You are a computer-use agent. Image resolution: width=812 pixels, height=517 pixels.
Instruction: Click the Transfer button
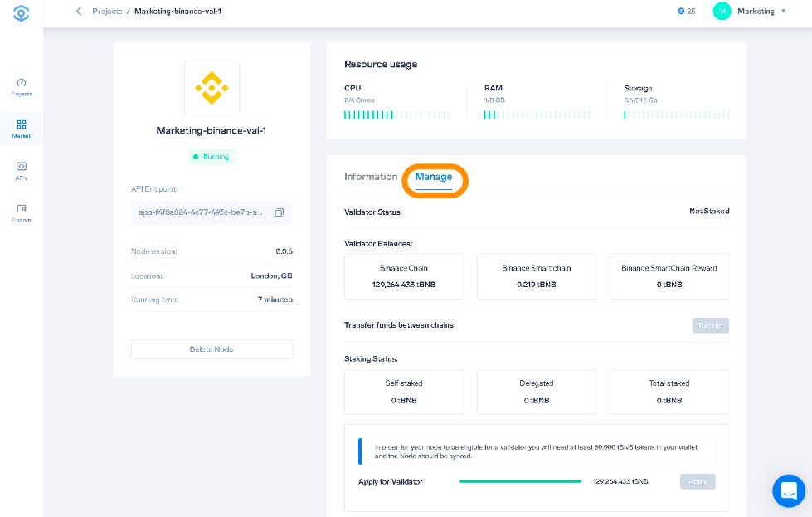pyautogui.click(x=711, y=325)
